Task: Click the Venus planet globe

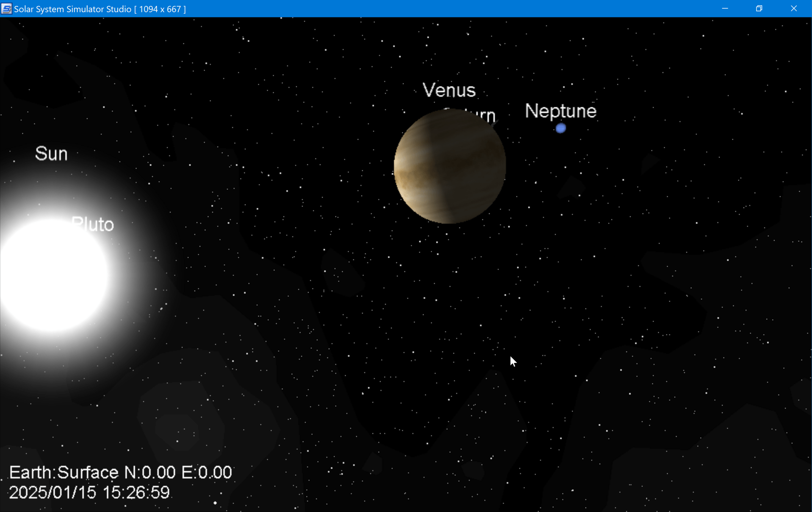Action: 450,167
